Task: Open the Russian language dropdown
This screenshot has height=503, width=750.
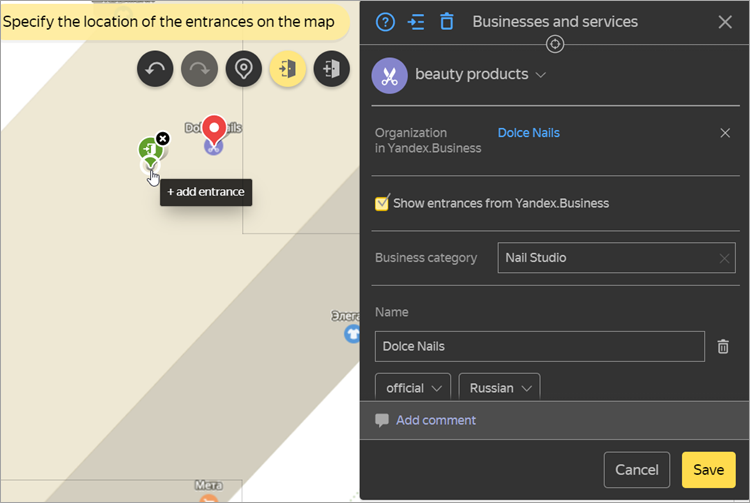Action: (x=499, y=388)
